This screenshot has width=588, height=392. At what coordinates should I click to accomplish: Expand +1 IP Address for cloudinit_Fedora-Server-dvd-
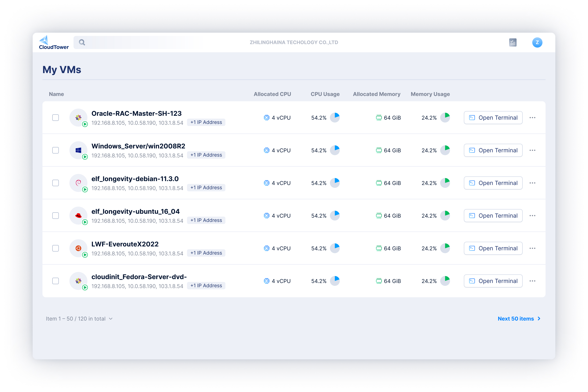[206, 285]
